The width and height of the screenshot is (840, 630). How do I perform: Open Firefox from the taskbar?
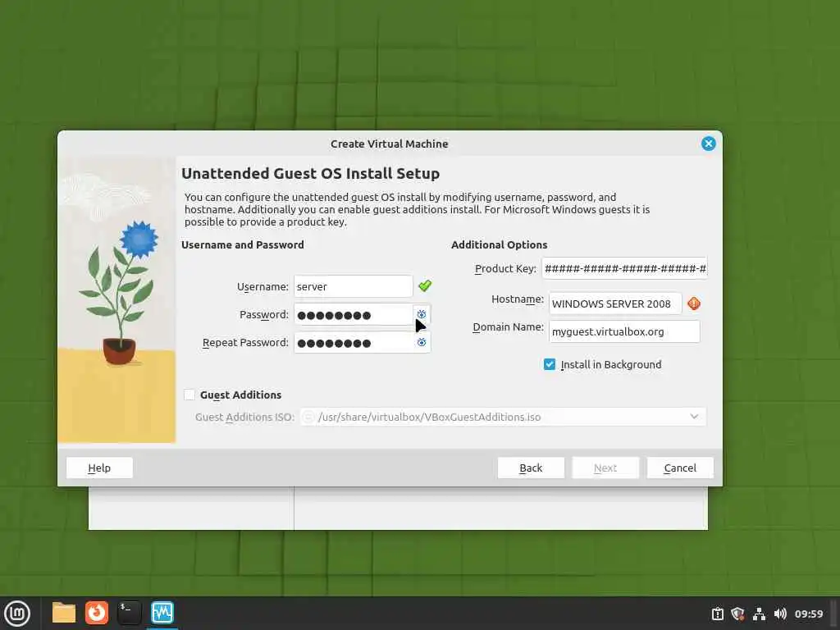pyautogui.click(x=97, y=613)
